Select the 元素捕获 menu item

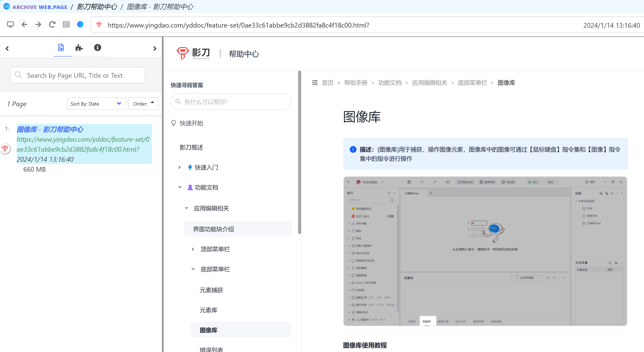pos(211,290)
